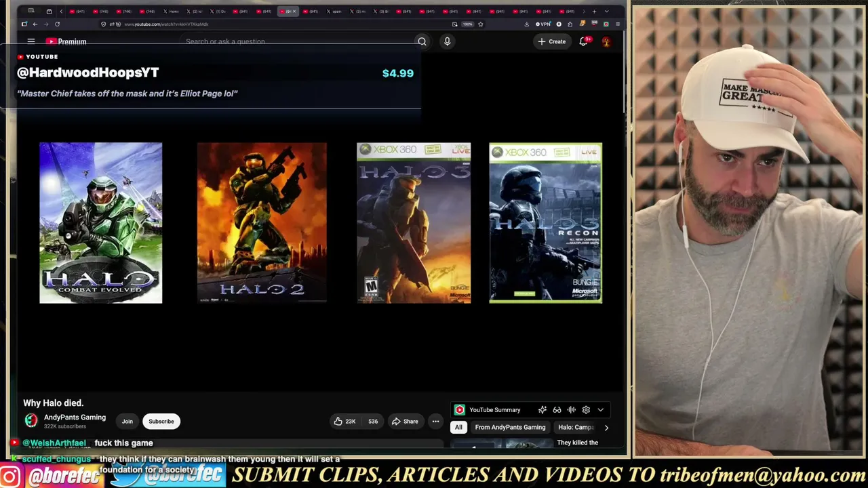This screenshot has width=868, height=488.
Task: Open the account avatar menu
Action: coord(606,41)
